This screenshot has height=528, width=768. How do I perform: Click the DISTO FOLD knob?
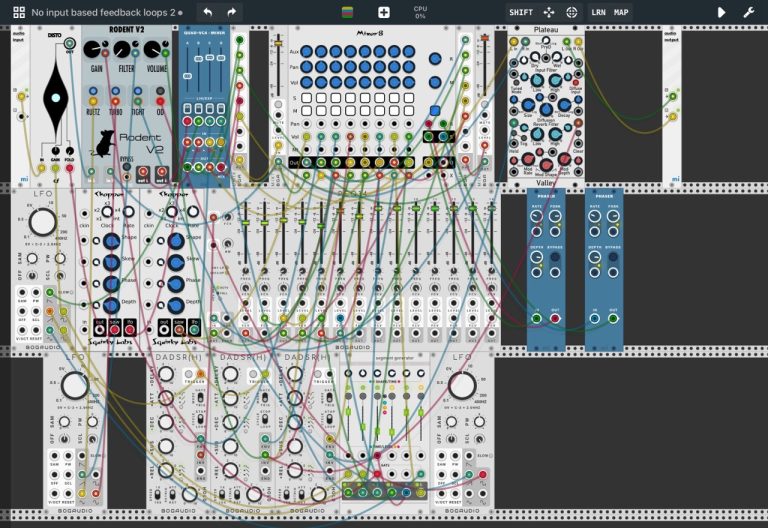pyautogui.click(x=70, y=151)
